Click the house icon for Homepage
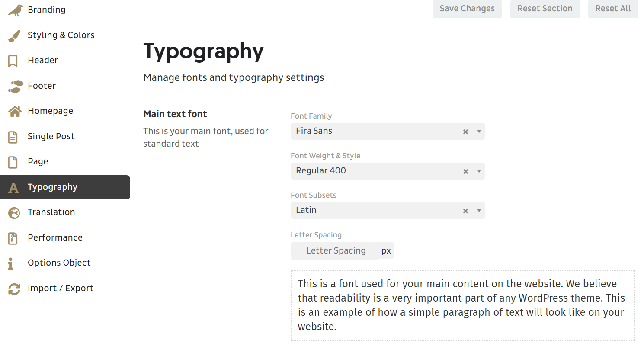Screen dimensions: 644x353 tap(15, 112)
